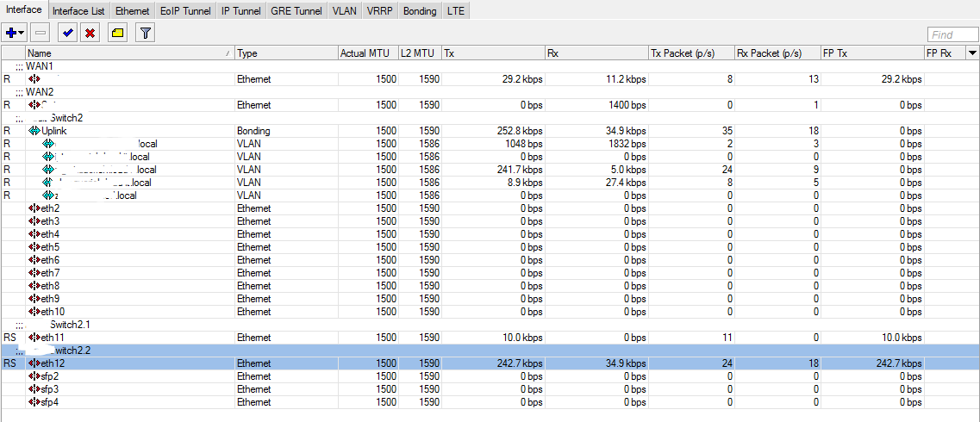Screen dimensions: 980x422
Task: Select the WAN2 comment row
Action: (490, 92)
